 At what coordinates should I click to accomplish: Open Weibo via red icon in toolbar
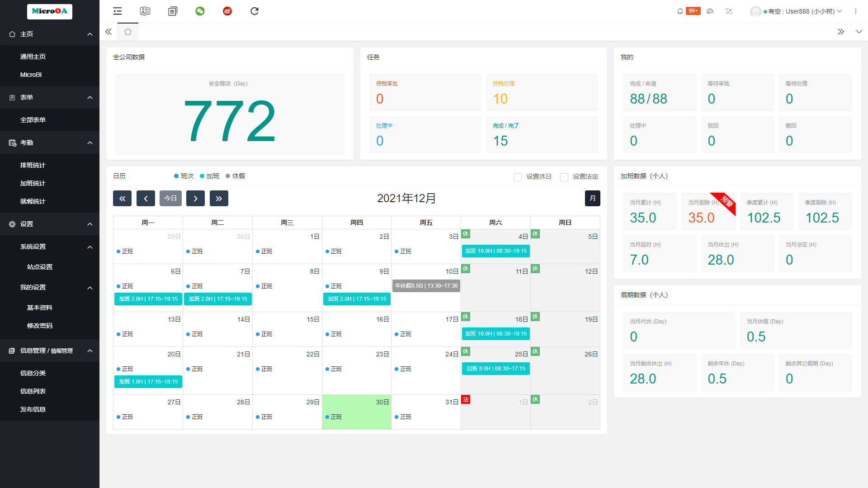[227, 11]
